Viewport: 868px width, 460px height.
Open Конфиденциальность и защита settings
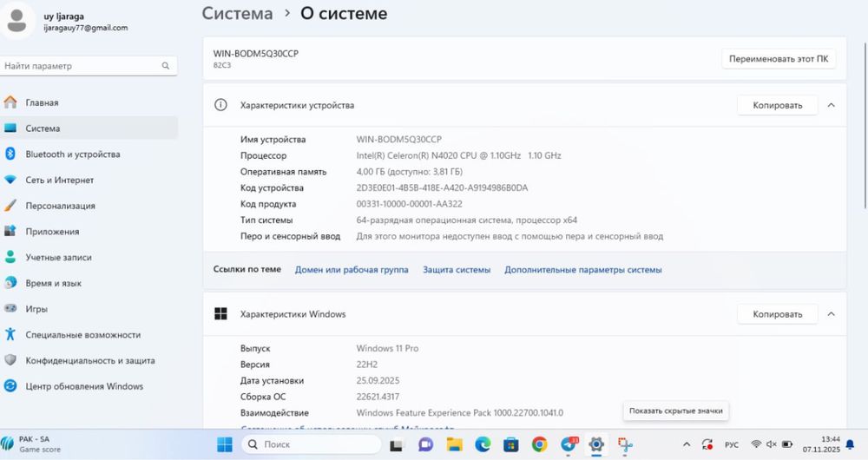point(89,360)
